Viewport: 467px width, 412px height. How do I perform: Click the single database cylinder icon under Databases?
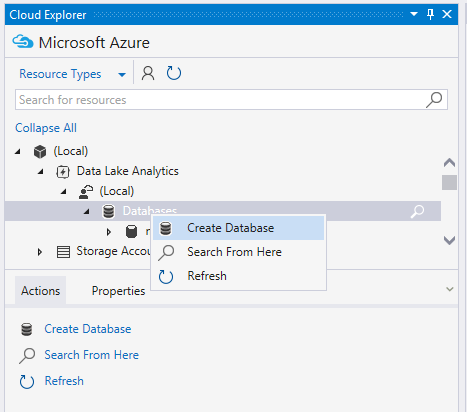[x=131, y=232]
